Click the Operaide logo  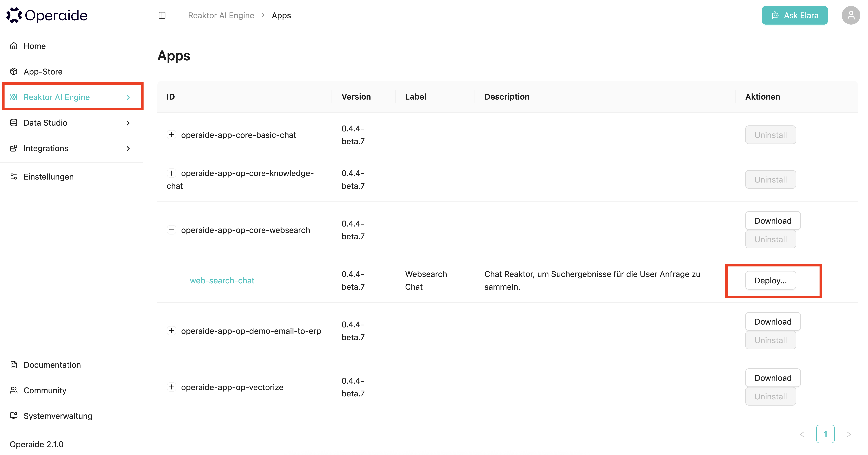pos(47,15)
